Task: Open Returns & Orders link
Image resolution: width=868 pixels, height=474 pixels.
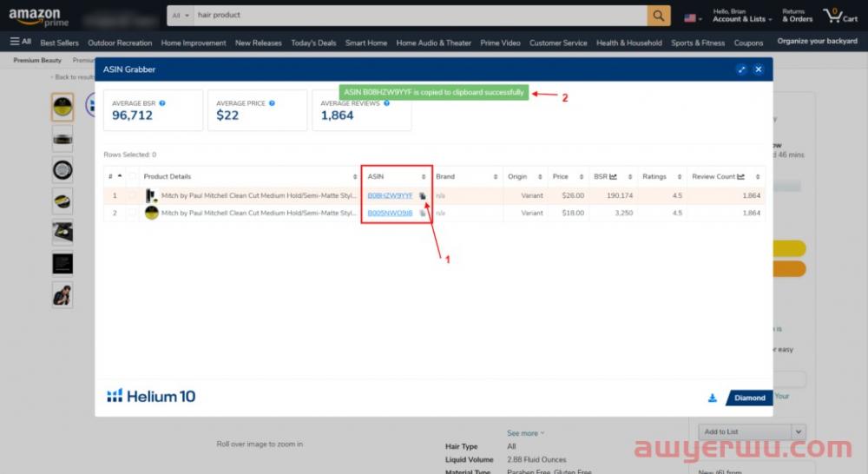Action: 797,16
